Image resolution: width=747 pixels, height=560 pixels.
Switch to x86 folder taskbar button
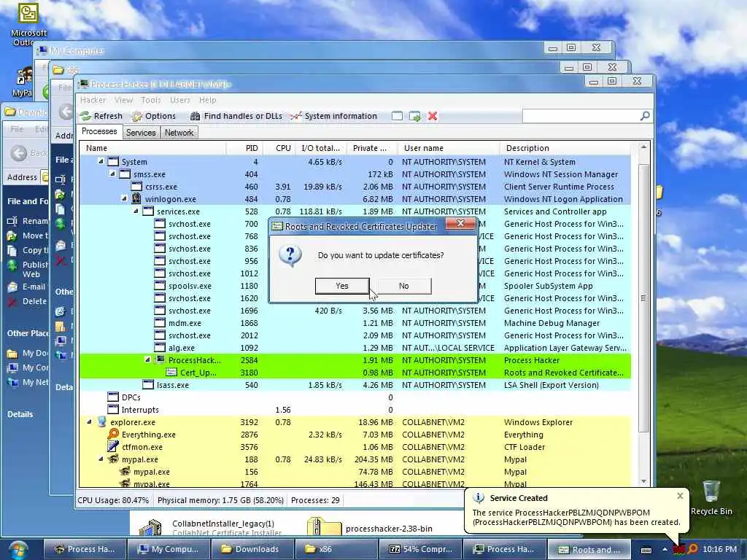pyautogui.click(x=336, y=549)
